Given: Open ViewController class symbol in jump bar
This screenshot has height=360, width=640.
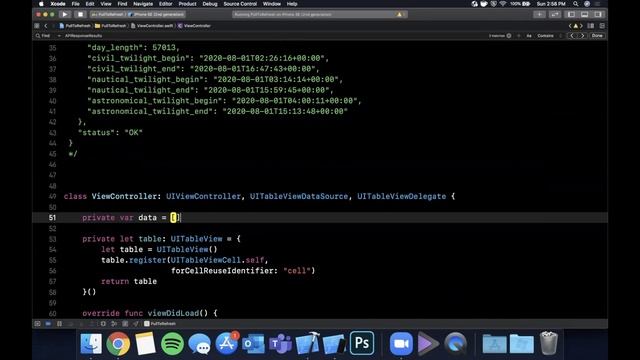Looking at the screenshot, I should coord(194,26).
